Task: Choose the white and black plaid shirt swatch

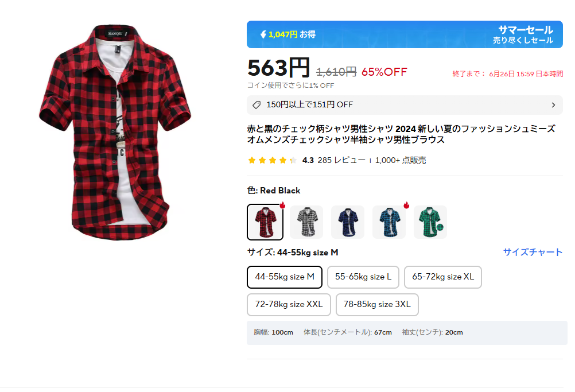Action: click(306, 222)
